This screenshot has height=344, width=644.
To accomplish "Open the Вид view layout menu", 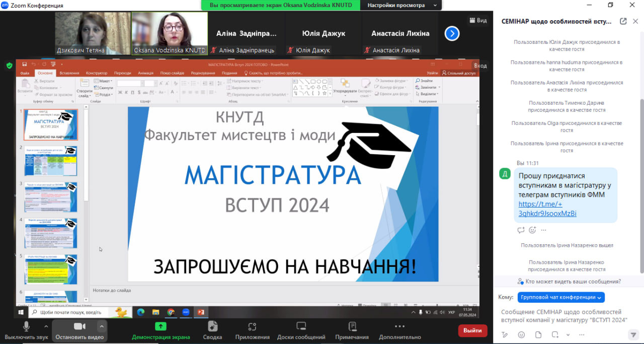I will pos(478,20).
